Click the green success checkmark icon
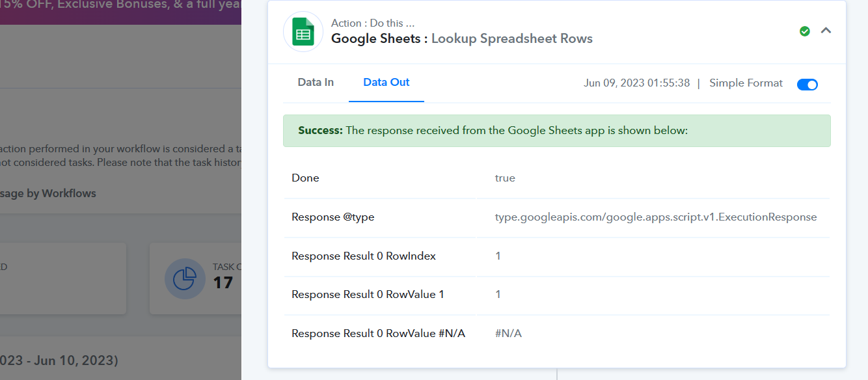The image size is (868, 380). (x=805, y=31)
